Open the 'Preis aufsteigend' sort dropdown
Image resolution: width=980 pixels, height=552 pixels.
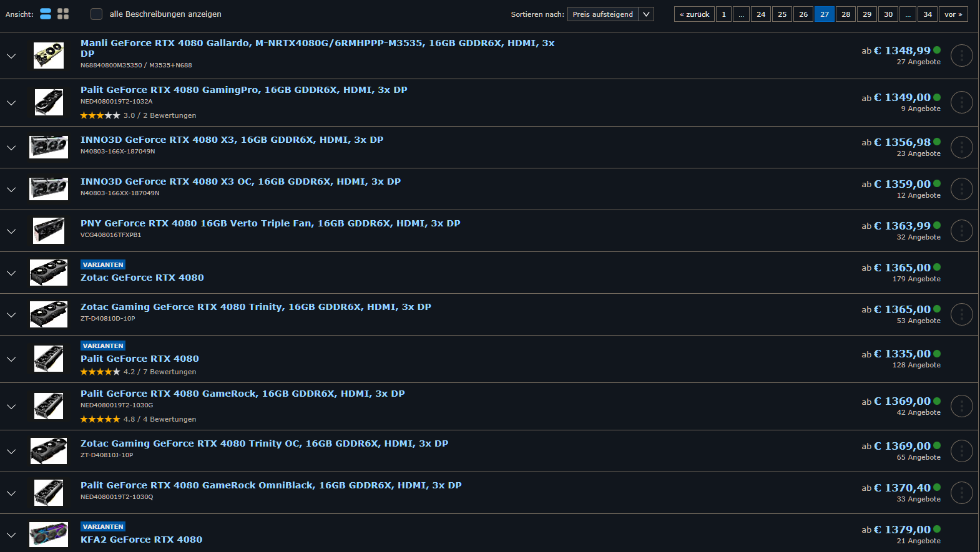[610, 14]
